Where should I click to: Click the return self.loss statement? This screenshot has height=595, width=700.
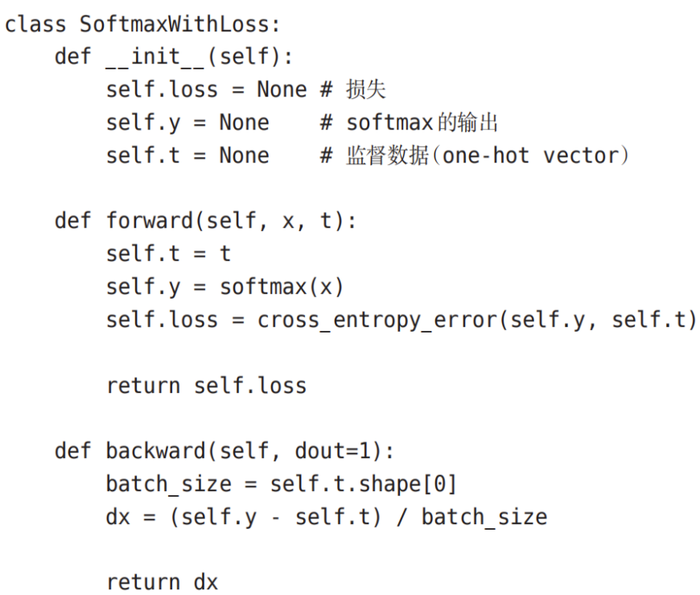[206, 385]
